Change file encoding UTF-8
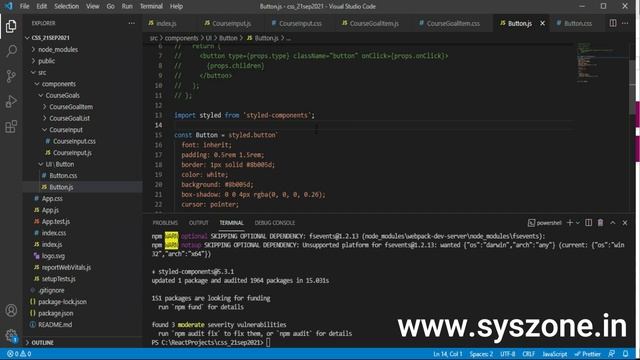The image size is (640, 360). point(507,354)
